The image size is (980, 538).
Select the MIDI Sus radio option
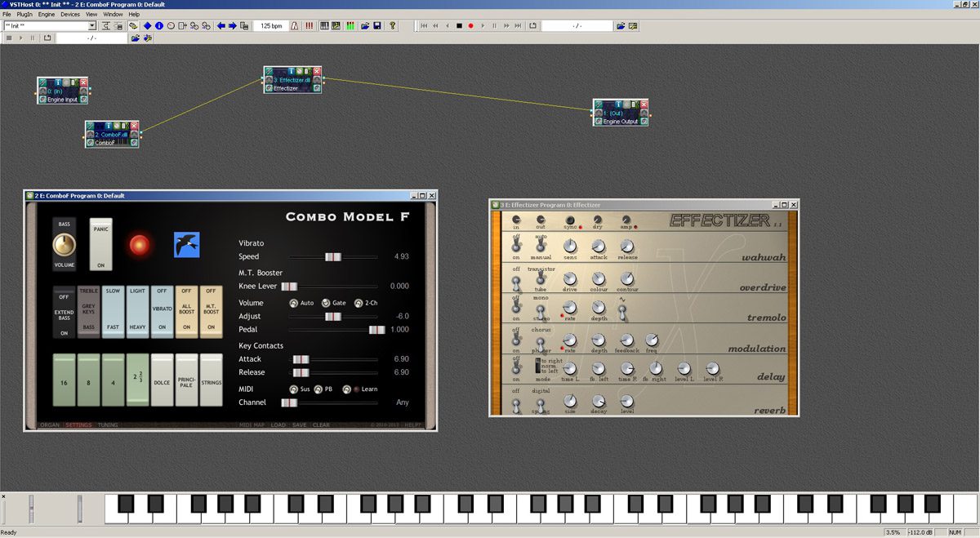[x=293, y=389]
